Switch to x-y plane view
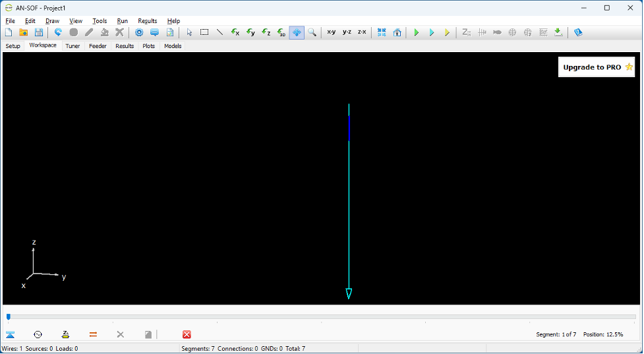644x354 pixels. click(331, 32)
